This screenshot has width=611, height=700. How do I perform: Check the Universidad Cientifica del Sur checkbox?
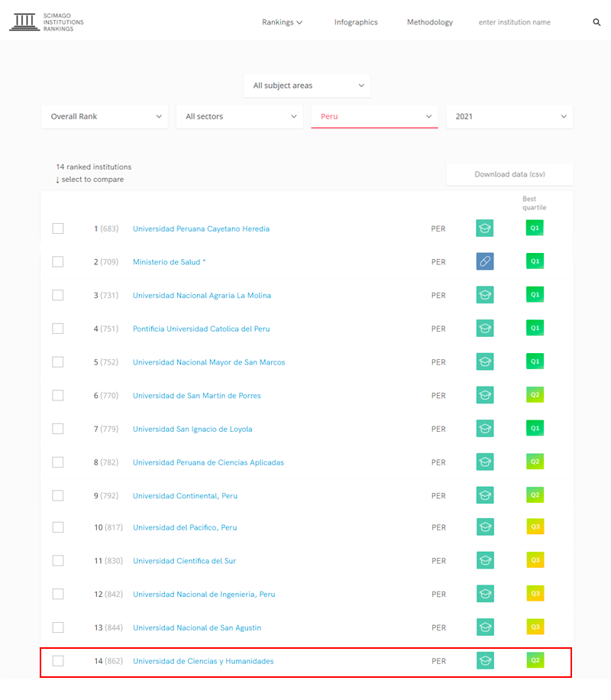click(x=58, y=561)
